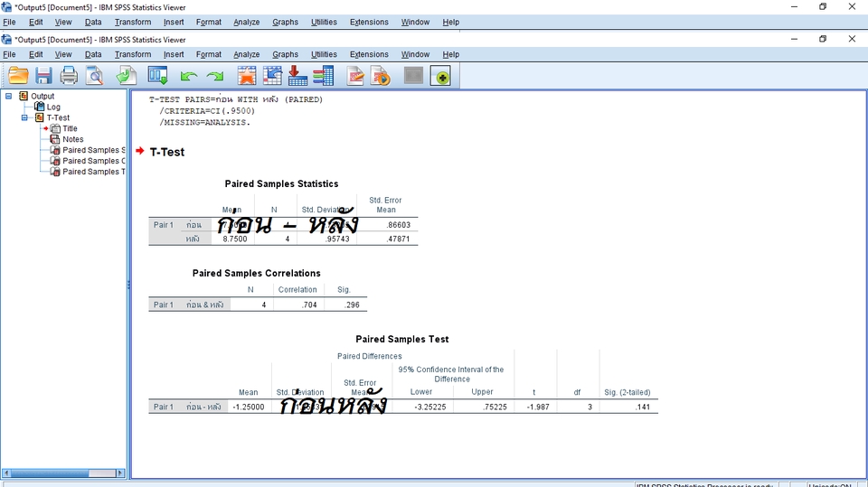The width and height of the screenshot is (868, 487).
Task: Open the Transform menu
Action: 133,54
